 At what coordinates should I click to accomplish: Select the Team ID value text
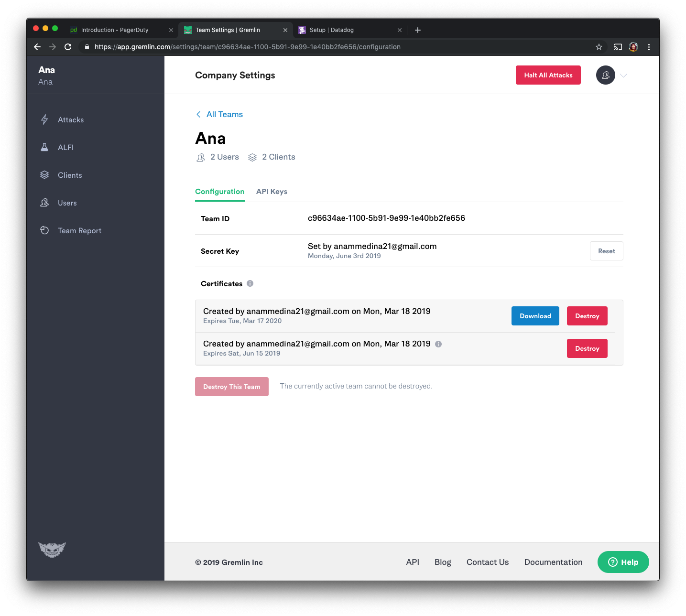pos(386,218)
